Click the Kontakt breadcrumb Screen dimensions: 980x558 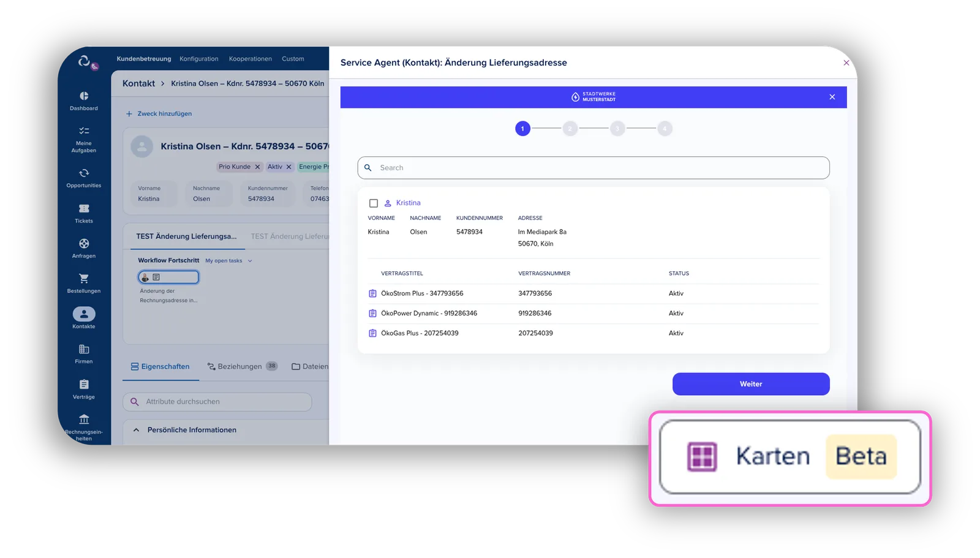pos(138,83)
